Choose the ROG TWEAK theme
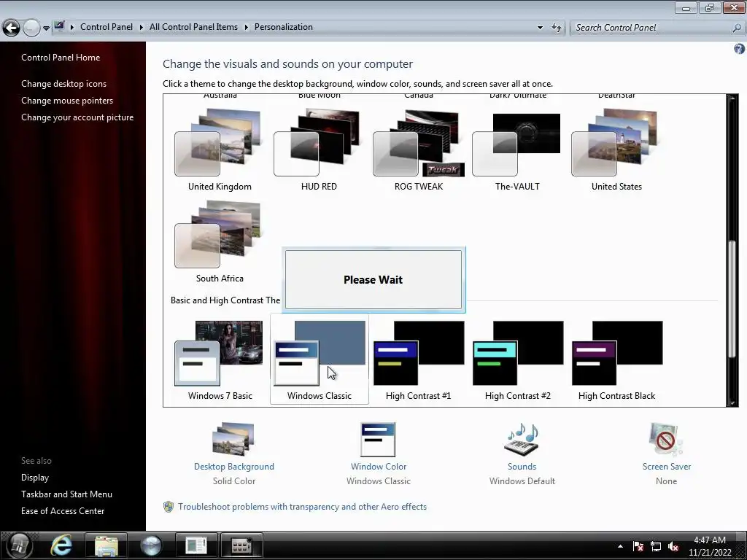Viewport: 747px width, 560px height. (418, 149)
